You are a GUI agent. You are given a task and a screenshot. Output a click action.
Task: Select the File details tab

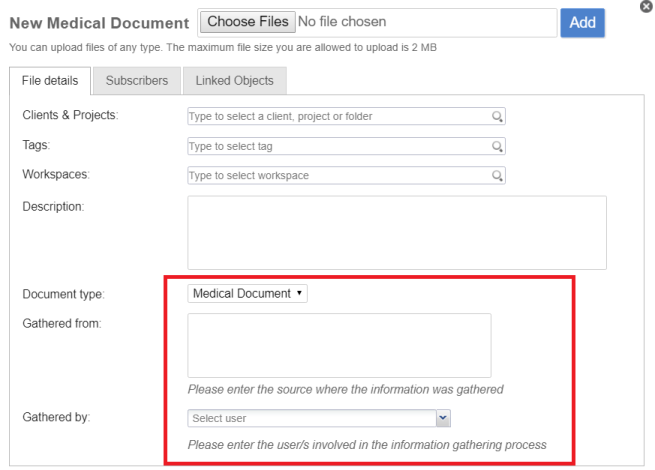[50, 81]
